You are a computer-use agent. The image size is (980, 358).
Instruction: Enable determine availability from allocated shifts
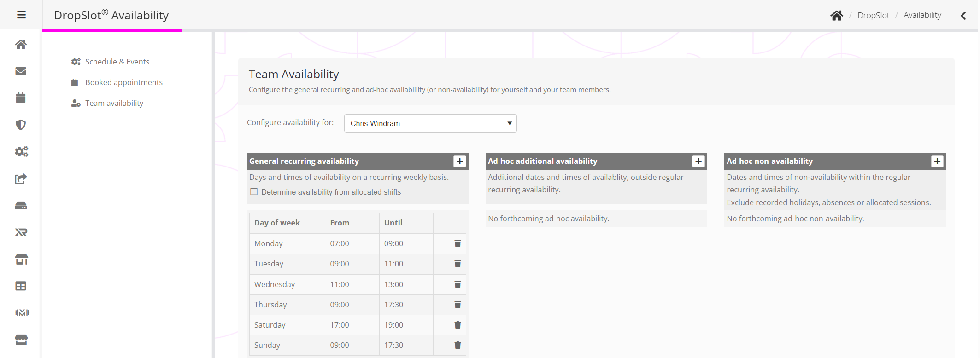254,192
